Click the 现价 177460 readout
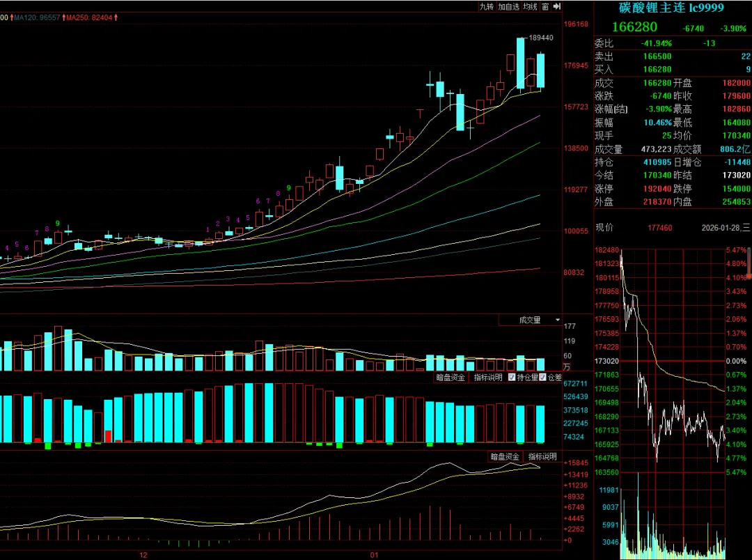This screenshot has height=560, width=752. pyautogui.click(x=660, y=228)
